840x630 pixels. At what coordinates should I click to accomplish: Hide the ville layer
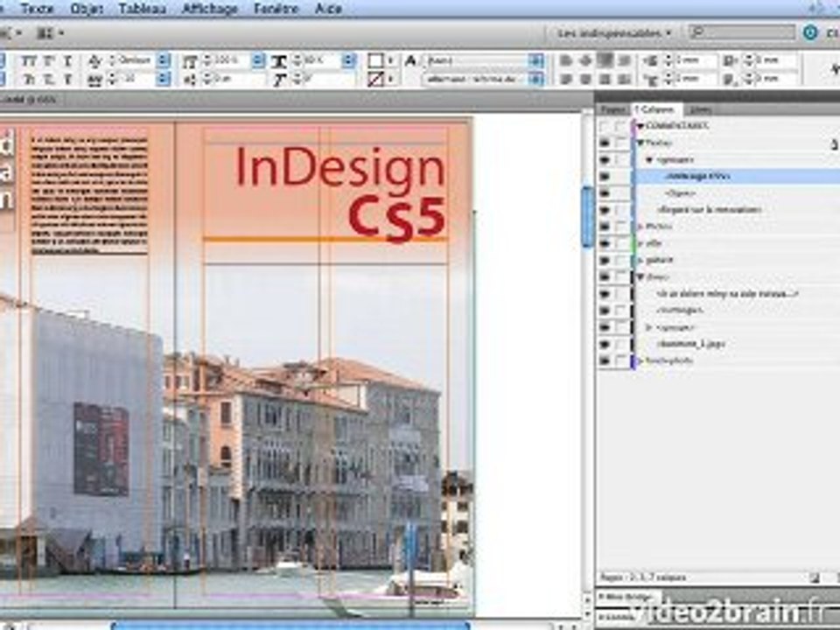[605, 243]
